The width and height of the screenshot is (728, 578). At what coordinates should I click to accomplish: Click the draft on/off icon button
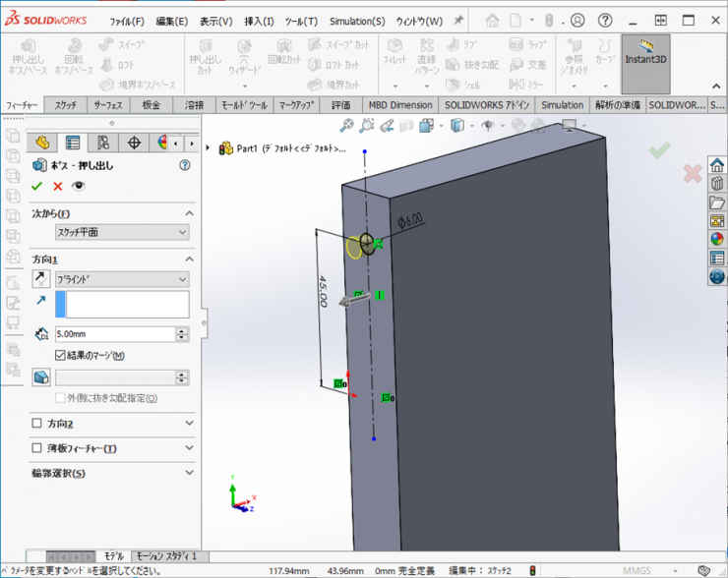tap(41, 377)
